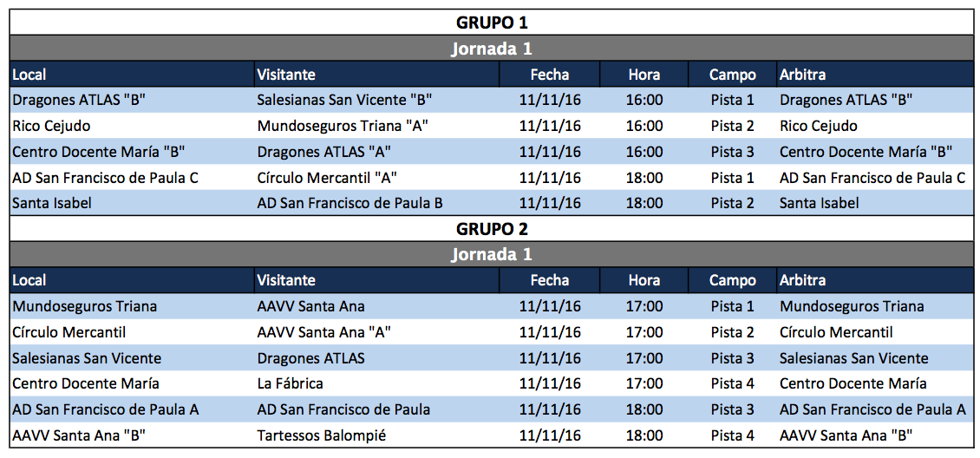Select the "Campo" header in Grupo 2

coord(732,280)
